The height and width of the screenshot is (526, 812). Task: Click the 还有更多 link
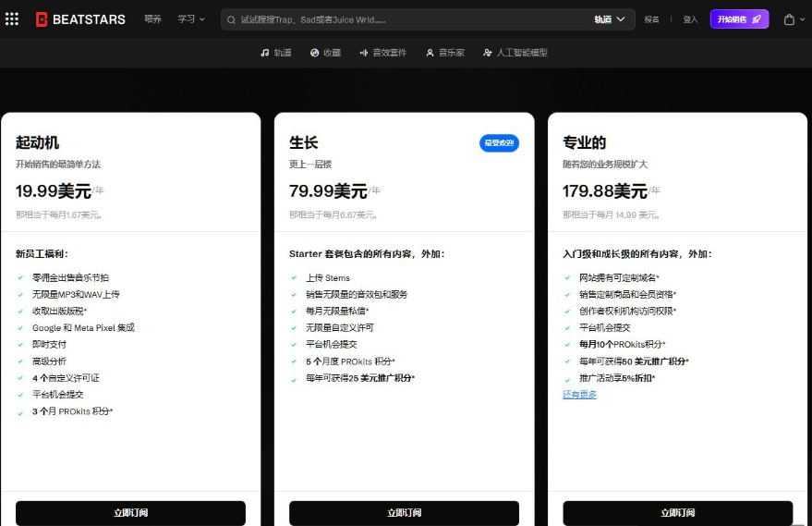[579, 395]
